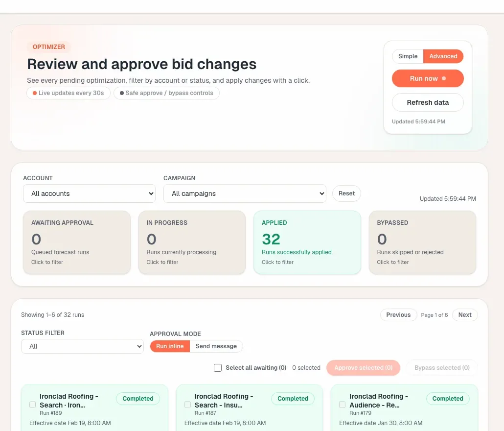Click Safe approve / bypass controls chip
This screenshot has width=504, height=431.
(x=166, y=93)
